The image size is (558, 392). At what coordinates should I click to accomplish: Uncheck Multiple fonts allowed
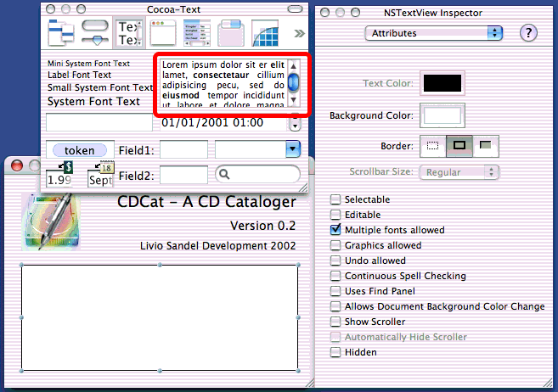point(336,230)
